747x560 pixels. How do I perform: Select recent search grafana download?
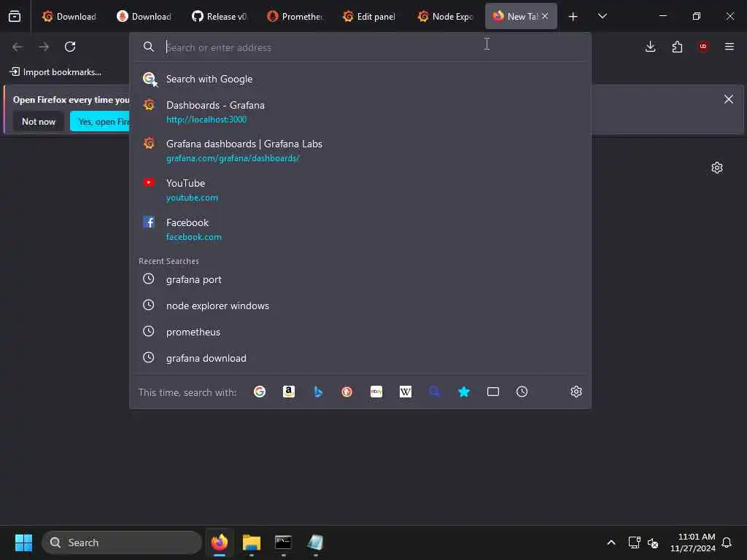tap(360, 358)
